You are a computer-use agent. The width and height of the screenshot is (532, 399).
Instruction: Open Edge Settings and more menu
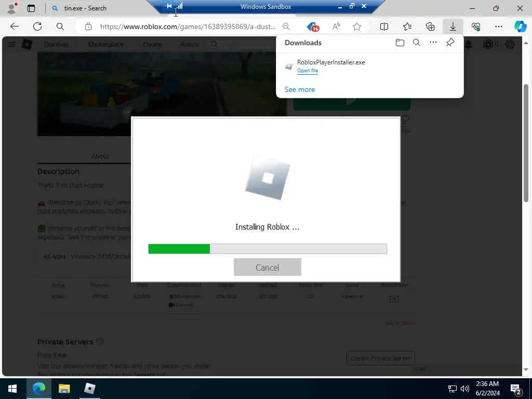click(498, 26)
